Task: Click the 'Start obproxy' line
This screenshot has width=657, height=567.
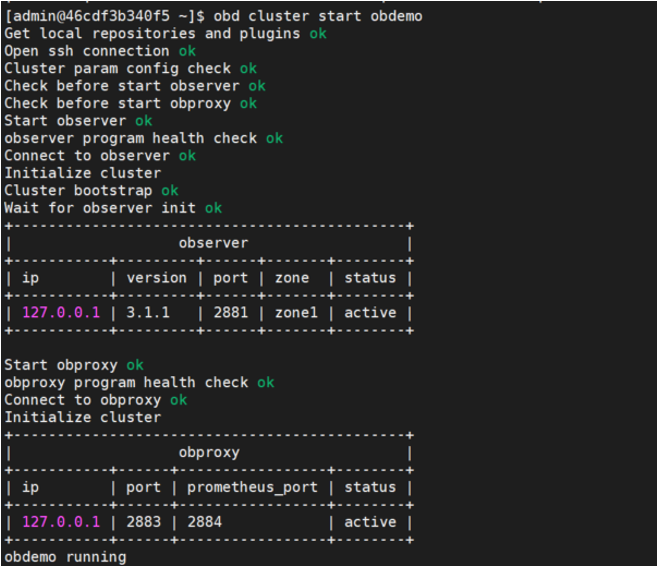Action: pyautogui.click(x=61, y=365)
